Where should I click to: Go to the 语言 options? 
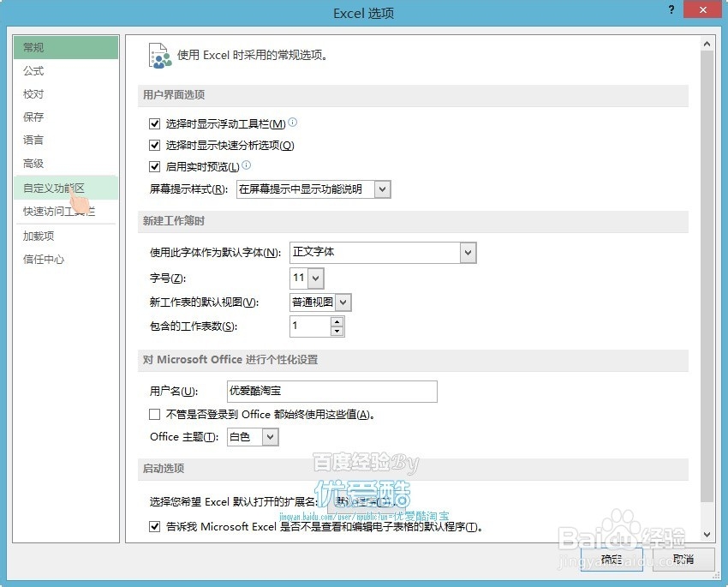(x=66, y=141)
